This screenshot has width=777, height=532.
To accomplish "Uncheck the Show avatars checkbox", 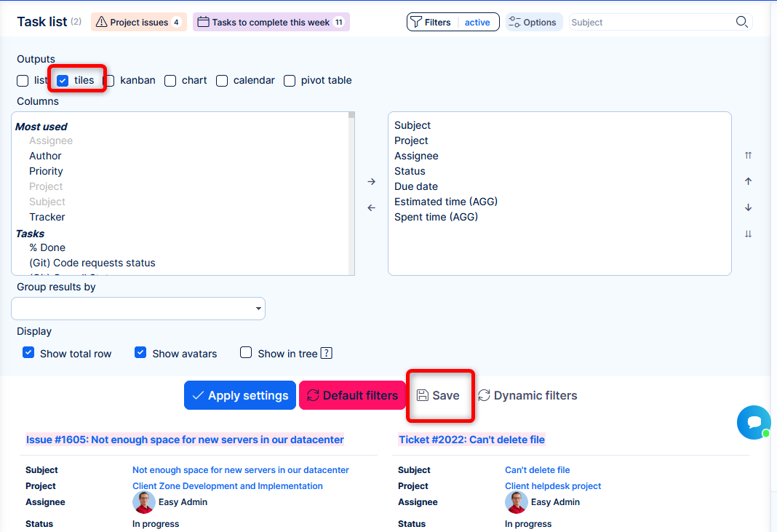I will [140, 353].
